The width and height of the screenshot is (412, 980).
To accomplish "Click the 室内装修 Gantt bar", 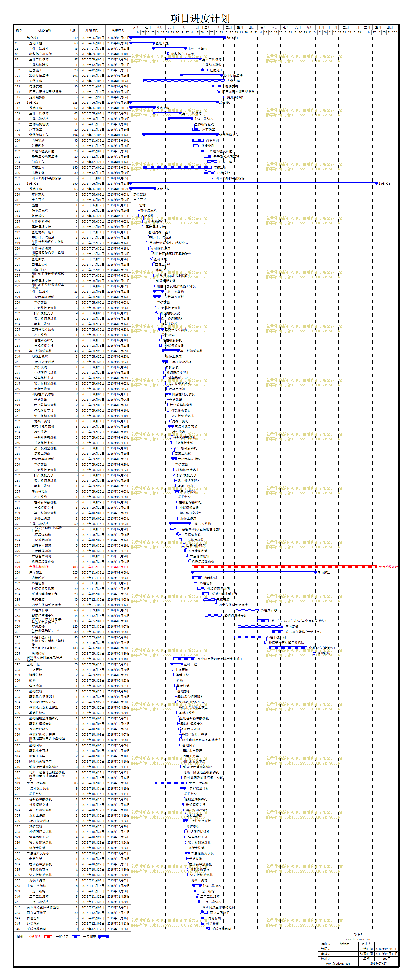I will (x=261, y=626).
